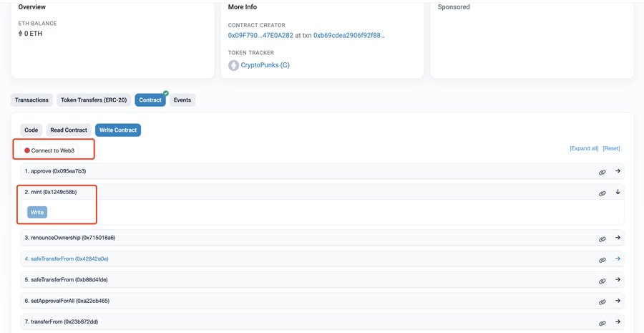
Task: Open the Token Transfers (ERC-20) tab
Action: click(x=94, y=100)
